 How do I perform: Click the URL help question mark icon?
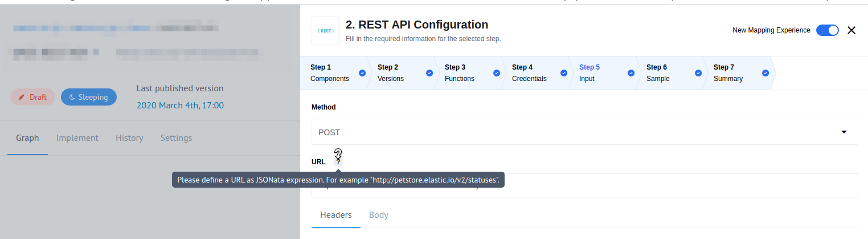coord(338,162)
